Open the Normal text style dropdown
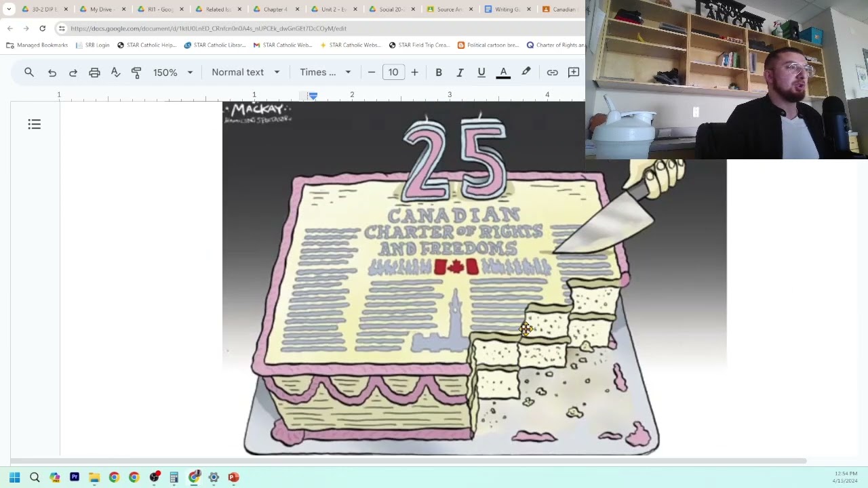Image resolution: width=868 pixels, height=488 pixels. coord(245,73)
